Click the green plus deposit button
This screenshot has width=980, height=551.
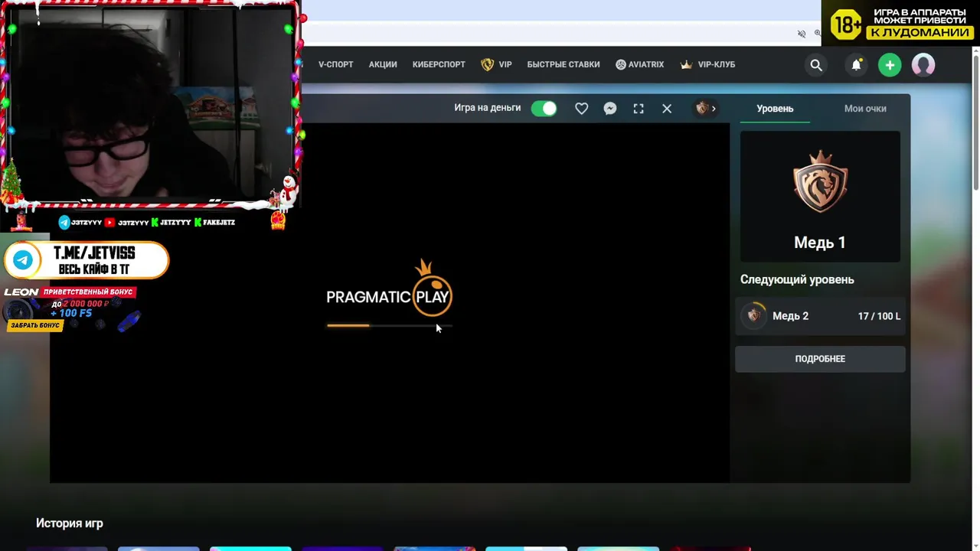[x=890, y=65]
